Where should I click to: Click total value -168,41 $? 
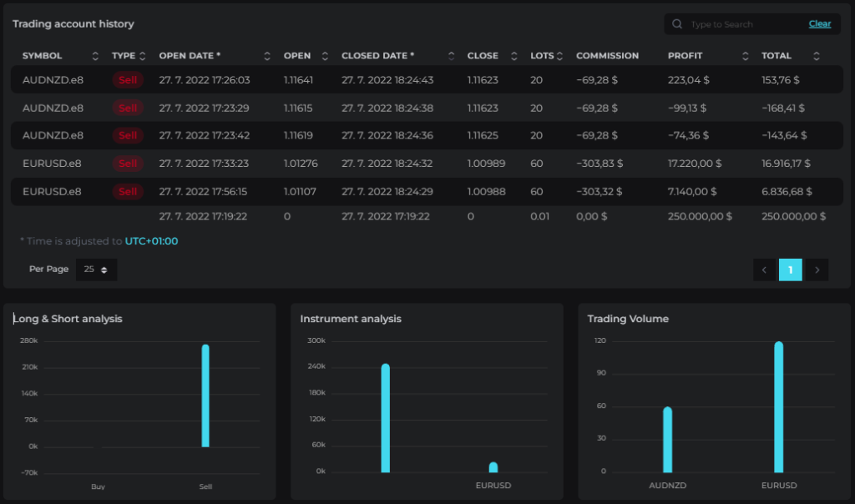coord(783,108)
